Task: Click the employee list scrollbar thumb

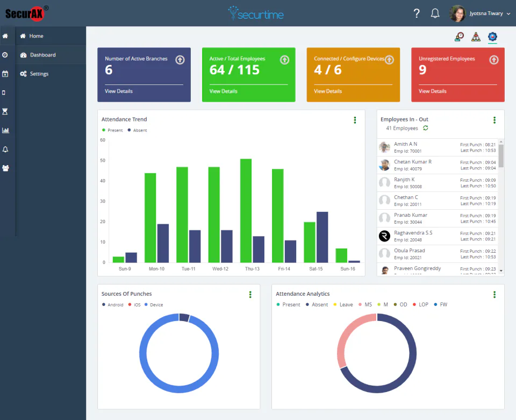Action: point(501,156)
